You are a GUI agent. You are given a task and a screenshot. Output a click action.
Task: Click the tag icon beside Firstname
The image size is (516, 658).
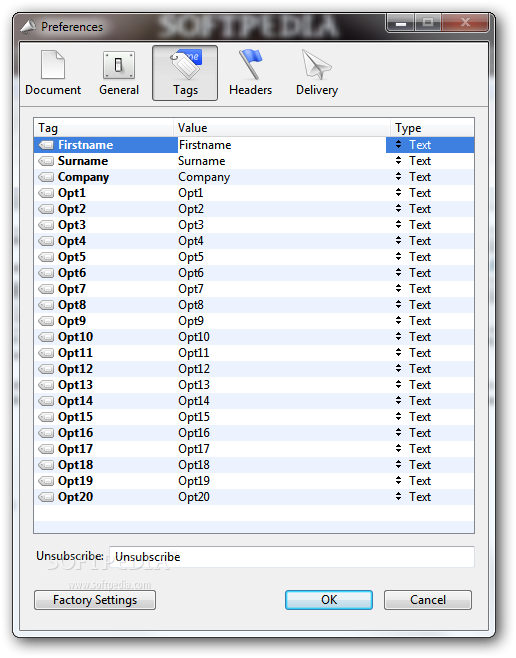[46, 145]
